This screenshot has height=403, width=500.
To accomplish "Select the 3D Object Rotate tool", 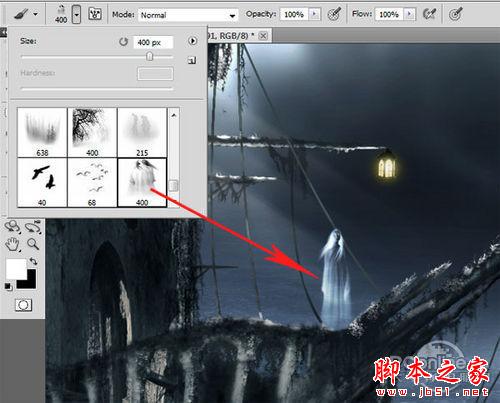I will point(13,227).
